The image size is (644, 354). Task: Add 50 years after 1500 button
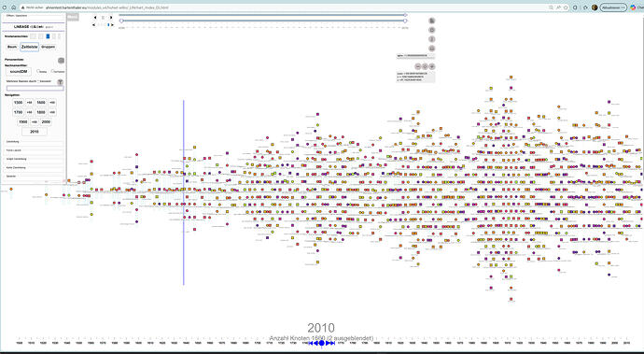(x=29, y=103)
